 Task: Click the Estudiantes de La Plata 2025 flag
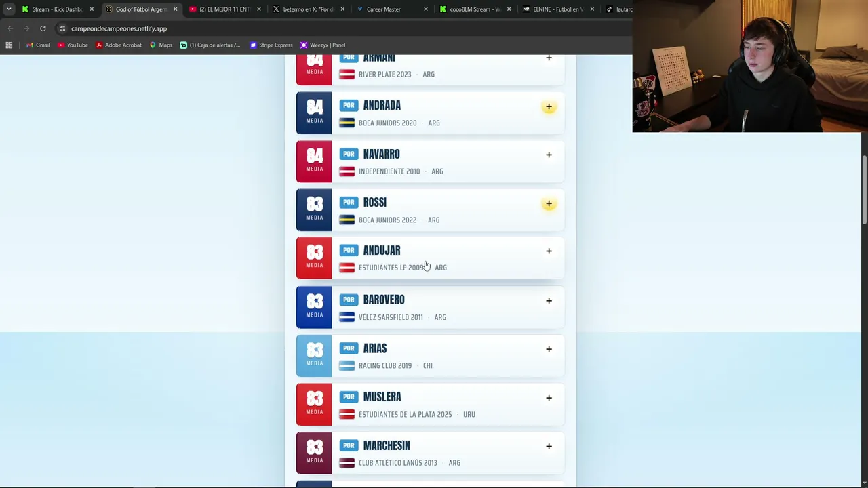[347, 414]
